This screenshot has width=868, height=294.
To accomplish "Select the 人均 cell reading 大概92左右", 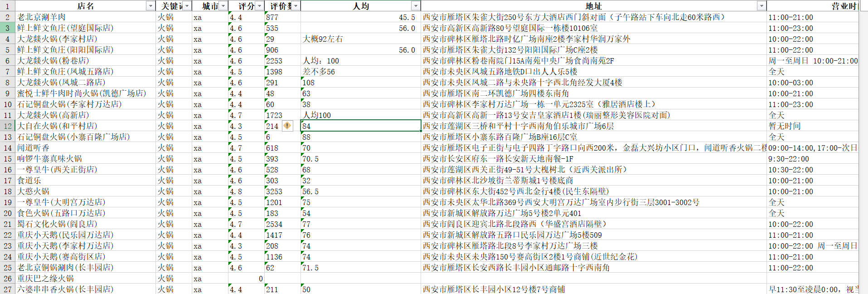I will (361, 39).
